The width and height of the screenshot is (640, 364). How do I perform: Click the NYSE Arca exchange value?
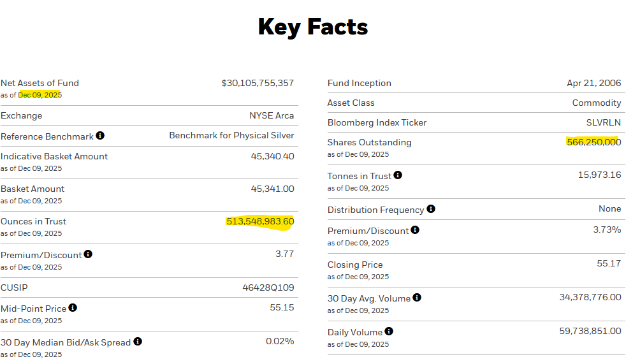tap(272, 115)
